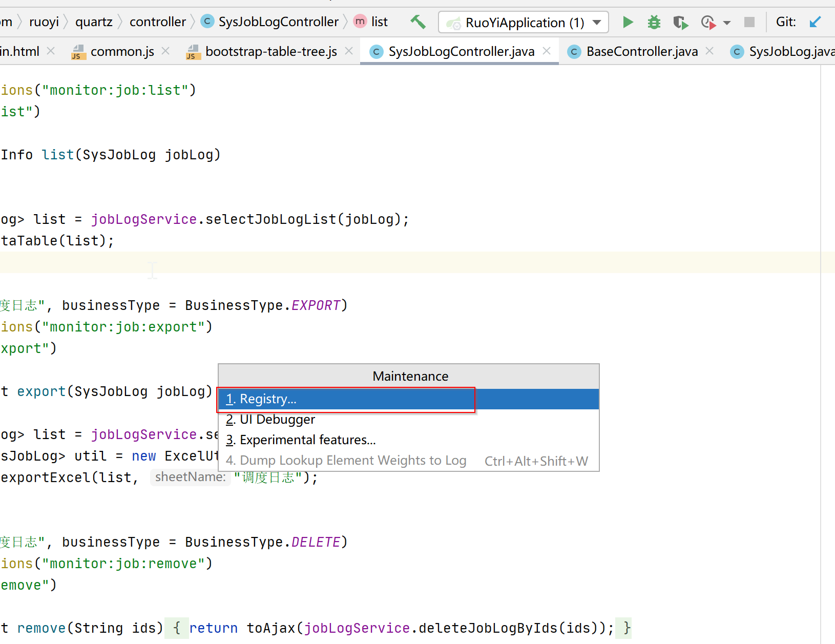Run with coverage shield icon
This screenshot has width=835, height=644.
click(680, 23)
